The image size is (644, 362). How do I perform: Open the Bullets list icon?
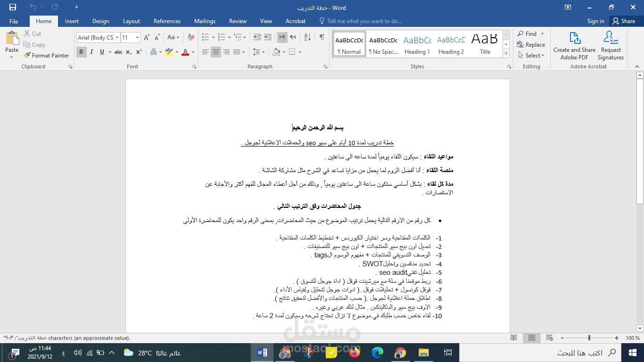[205, 37]
